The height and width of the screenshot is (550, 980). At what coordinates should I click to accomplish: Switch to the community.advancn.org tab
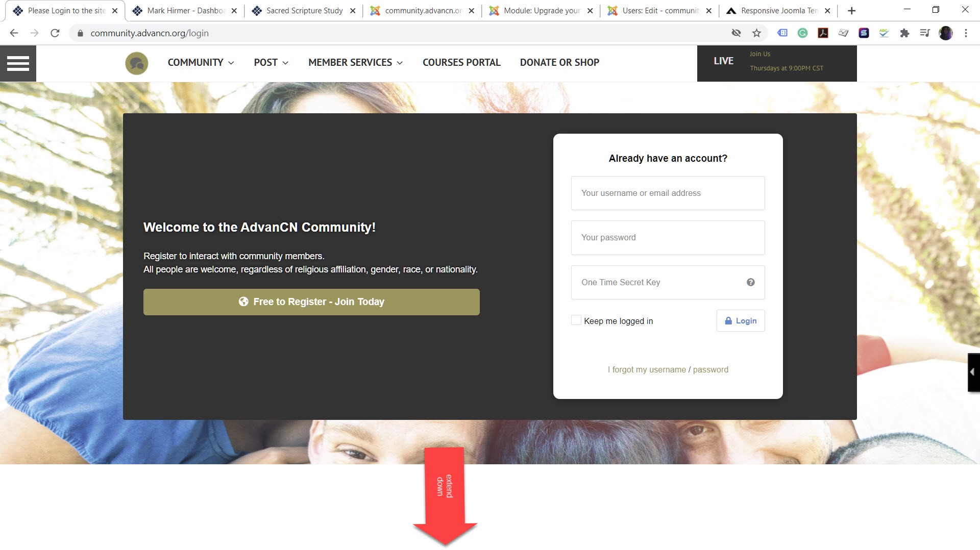422,11
